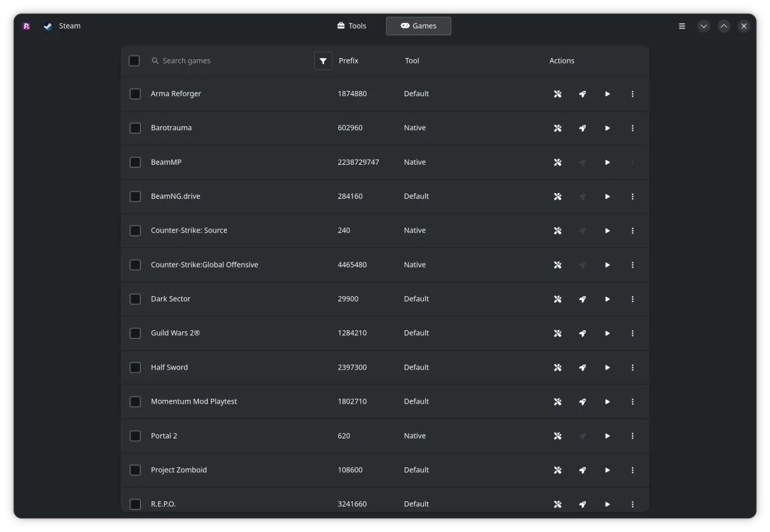This screenshot has width=770, height=532.
Task: Enable the BeamNG.drive checkbox
Action: (135, 196)
